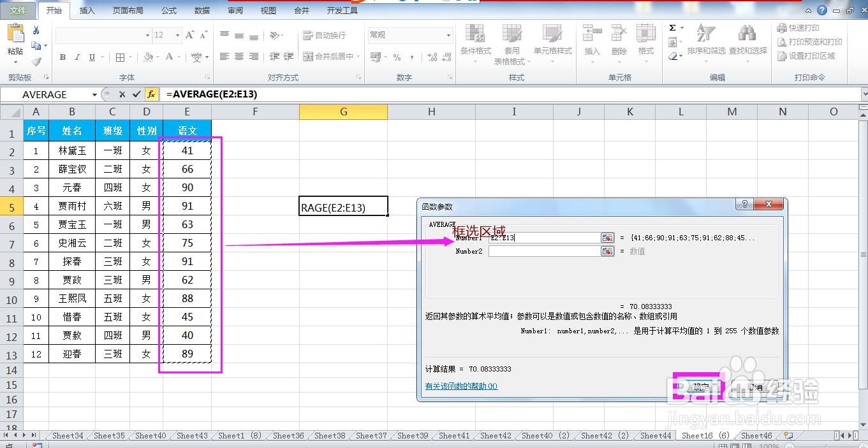Switch to the 页面布局 tab
This screenshot has height=448, width=868.
[x=128, y=11]
